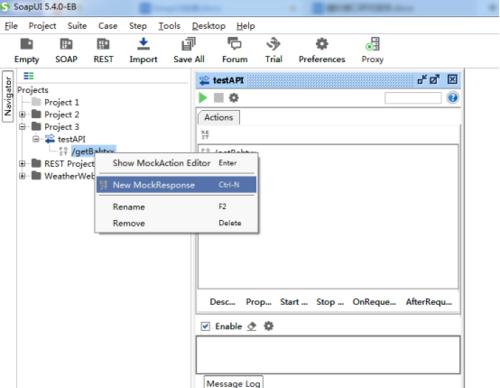Screen dimensions: 500x388
Task: Start the testAPI mock service
Action: pyautogui.click(x=203, y=98)
